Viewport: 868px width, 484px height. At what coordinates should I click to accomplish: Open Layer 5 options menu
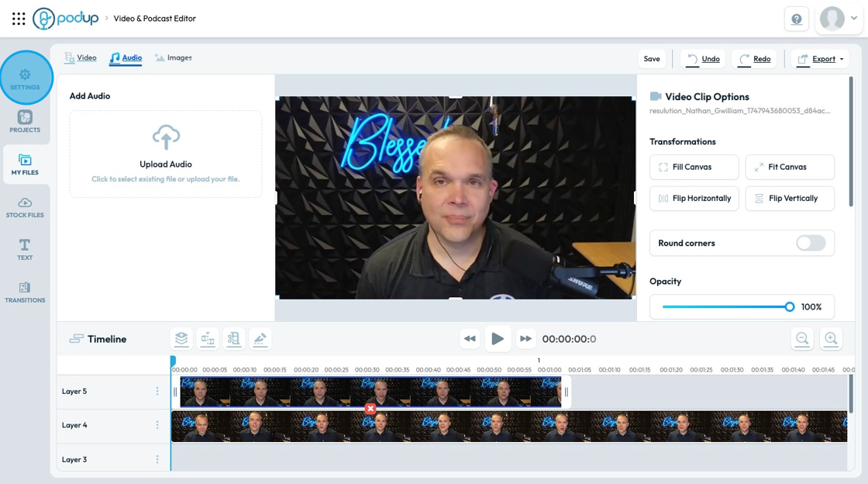(x=157, y=391)
